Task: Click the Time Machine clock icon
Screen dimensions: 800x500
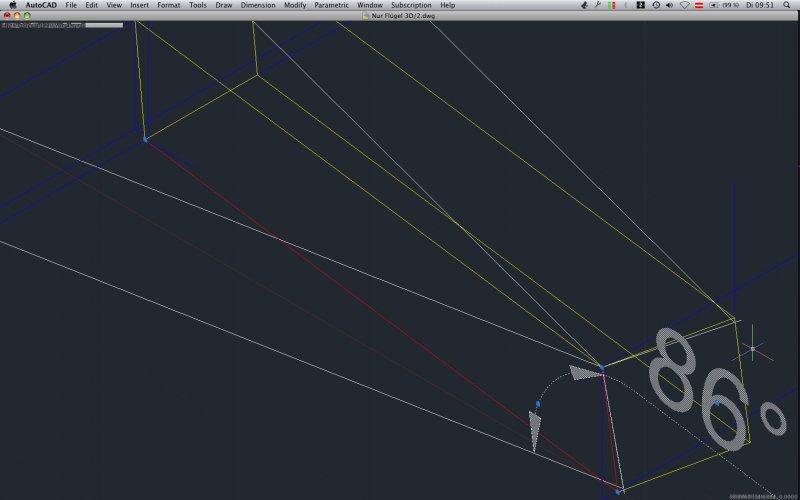Action: pyautogui.click(x=656, y=5)
